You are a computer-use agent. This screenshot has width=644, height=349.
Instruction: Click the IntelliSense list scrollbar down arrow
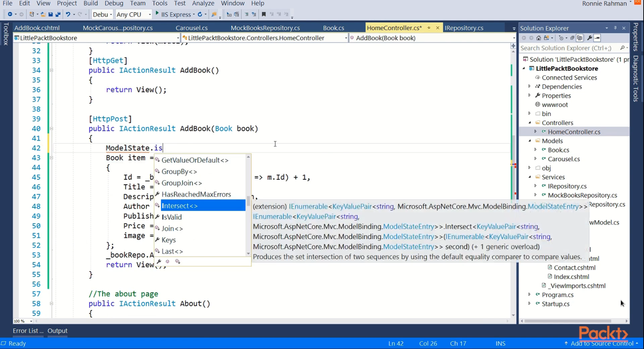(248, 253)
